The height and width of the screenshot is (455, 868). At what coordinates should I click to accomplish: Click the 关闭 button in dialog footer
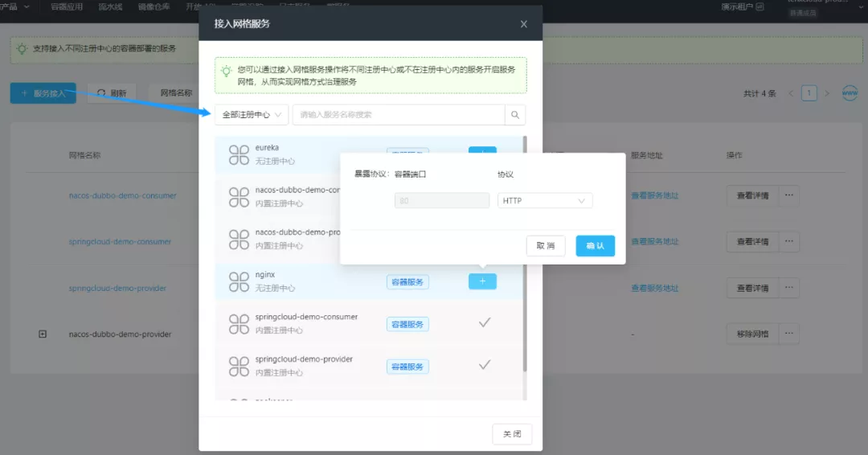(x=512, y=434)
